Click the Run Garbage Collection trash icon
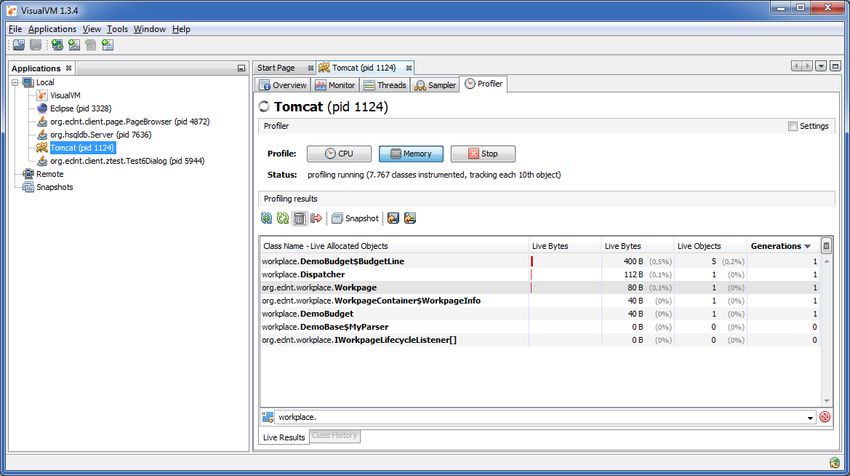The width and height of the screenshot is (850, 476). click(x=299, y=218)
